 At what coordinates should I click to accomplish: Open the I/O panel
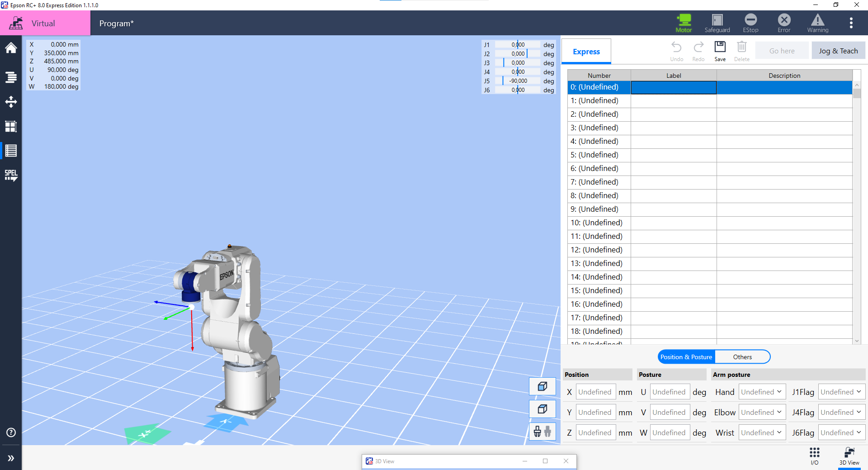point(815,456)
